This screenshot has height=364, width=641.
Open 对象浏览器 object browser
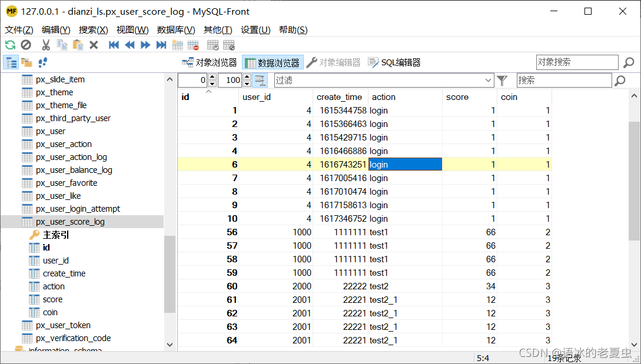coord(210,62)
